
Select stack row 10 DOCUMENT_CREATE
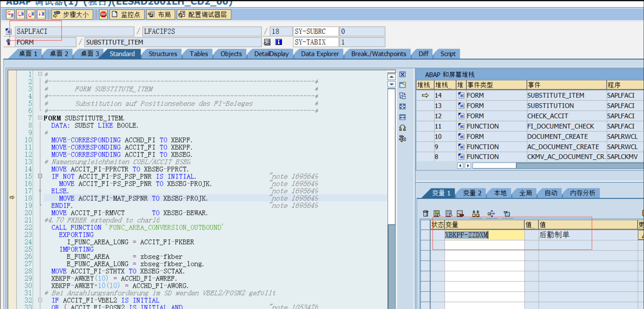click(x=530, y=136)
